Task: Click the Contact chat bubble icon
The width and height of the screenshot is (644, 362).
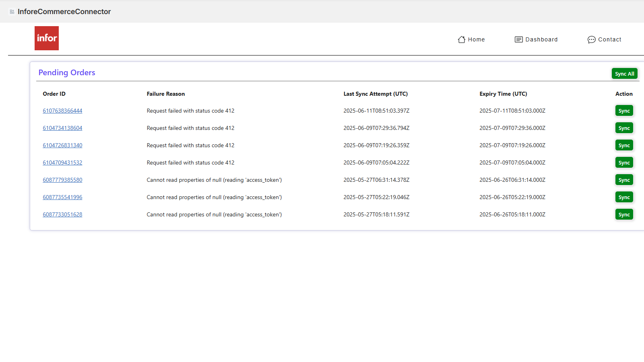Action: pos(592,39)
